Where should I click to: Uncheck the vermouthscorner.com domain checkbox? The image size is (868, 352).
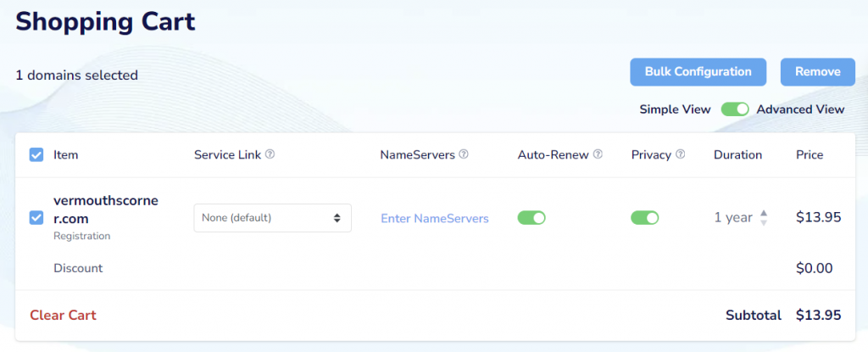point(36,218)
